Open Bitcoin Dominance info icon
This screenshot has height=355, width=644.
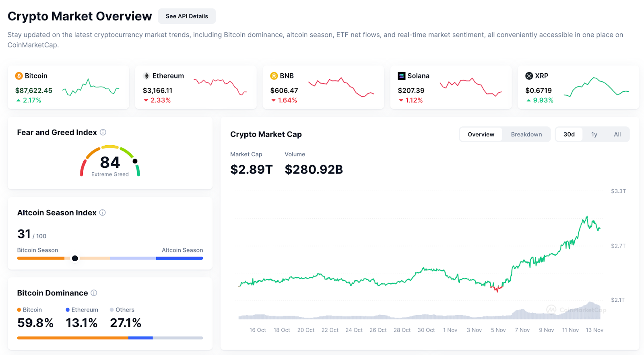point(94,293)
